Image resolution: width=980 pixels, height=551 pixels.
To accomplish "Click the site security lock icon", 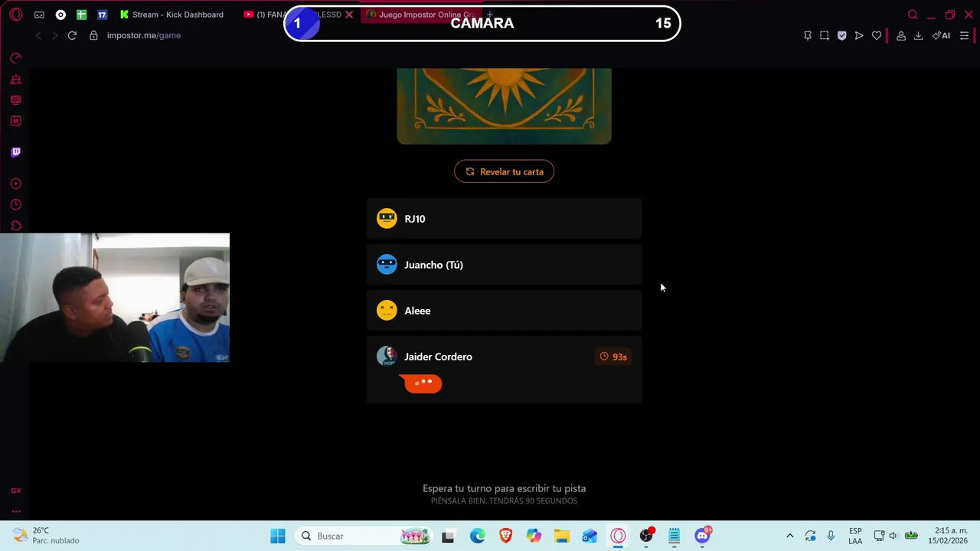I will click(93, 35).
